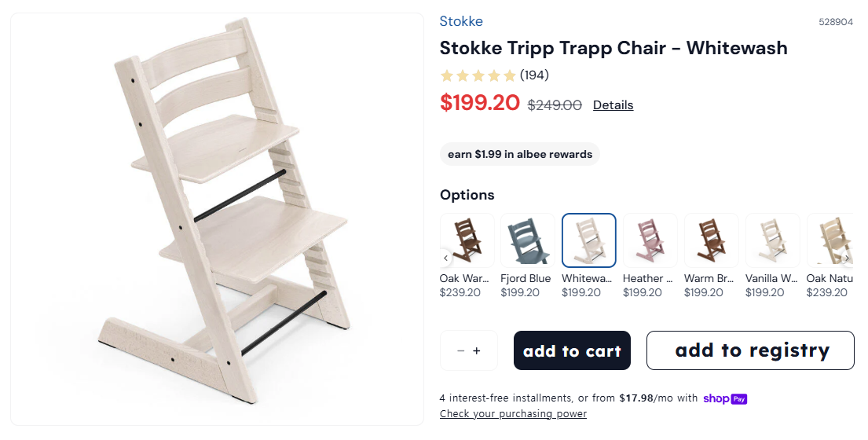This screenshot has height=440, width=868.
Task: Click the add to registry button
Action: click(x=750, y=350)
